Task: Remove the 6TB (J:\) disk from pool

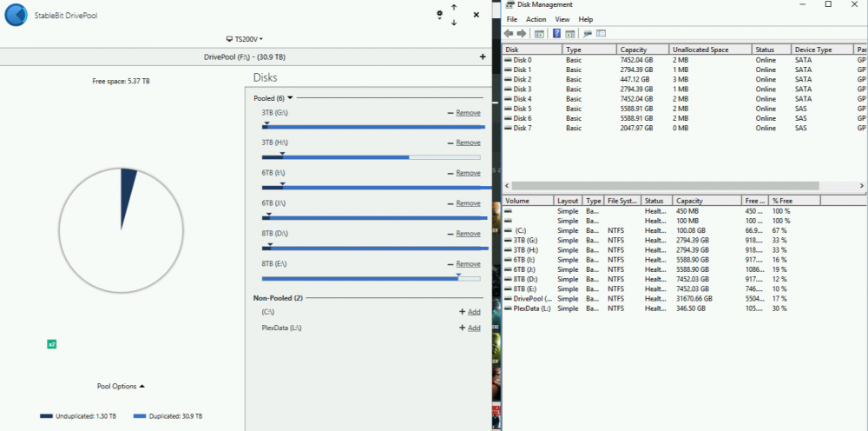Action: [x=469, y=204]
